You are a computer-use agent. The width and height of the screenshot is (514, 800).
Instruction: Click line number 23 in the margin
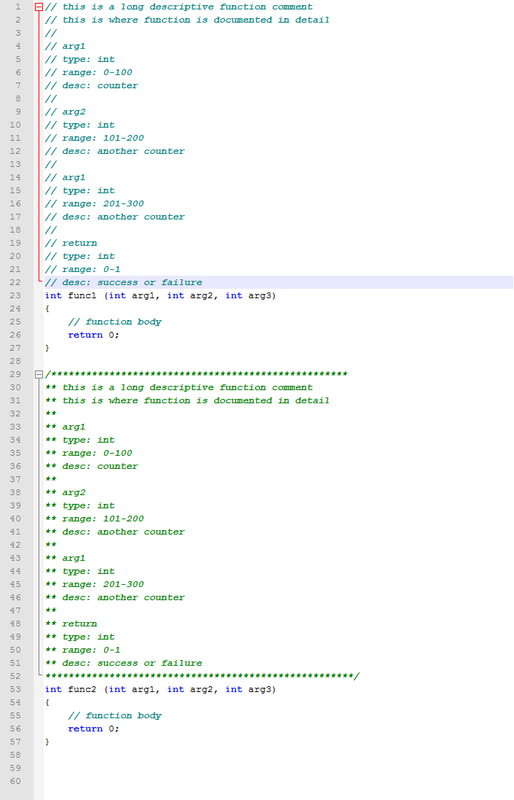tap(15, 295)
